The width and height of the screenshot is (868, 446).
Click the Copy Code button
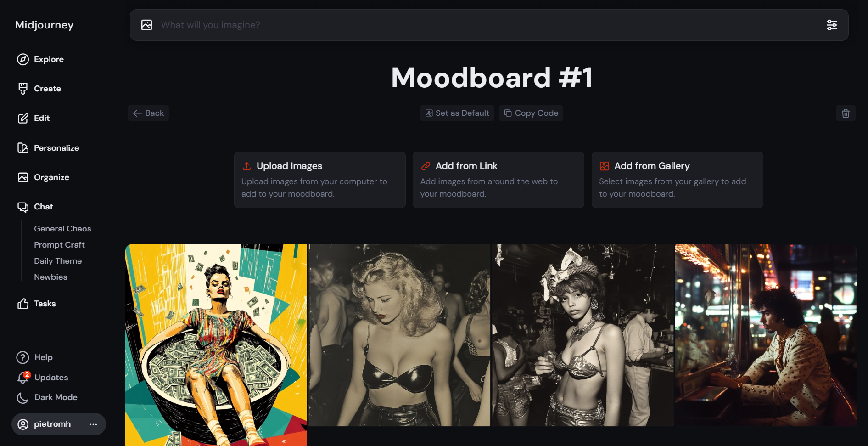click(531, 113)
